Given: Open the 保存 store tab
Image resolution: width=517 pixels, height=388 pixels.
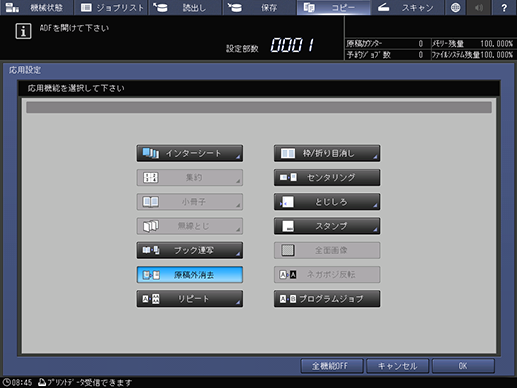Looking at the screenshot, I should pyautogui.click(x=259, y=7).
